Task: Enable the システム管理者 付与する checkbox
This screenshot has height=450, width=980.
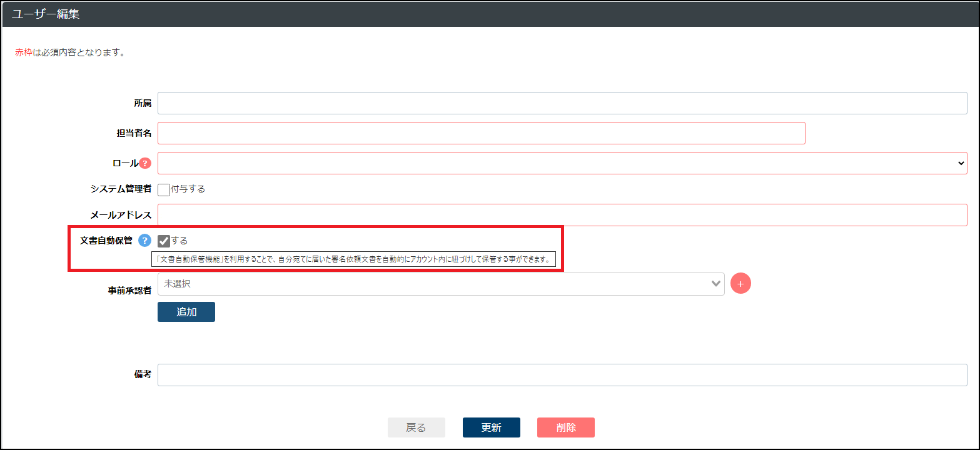Action: coord(164,189)
